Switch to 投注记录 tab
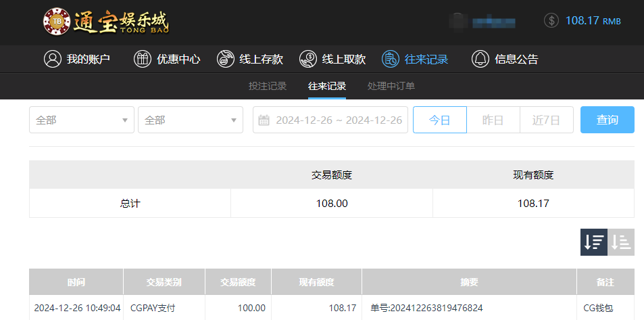The height and width of the screenshot is (320, 644). pos(268,86)
